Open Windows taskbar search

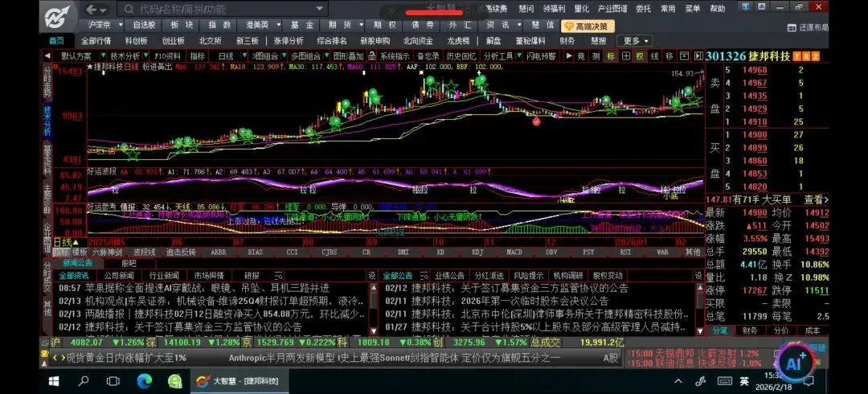pyautogui.click(x=84, y=381)
